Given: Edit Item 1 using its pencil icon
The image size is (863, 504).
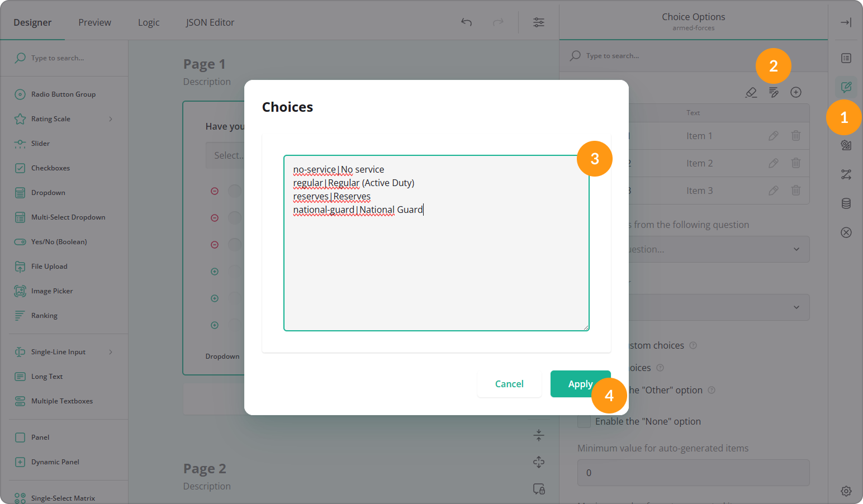Looking at the screenshot, I should (774, 135).
